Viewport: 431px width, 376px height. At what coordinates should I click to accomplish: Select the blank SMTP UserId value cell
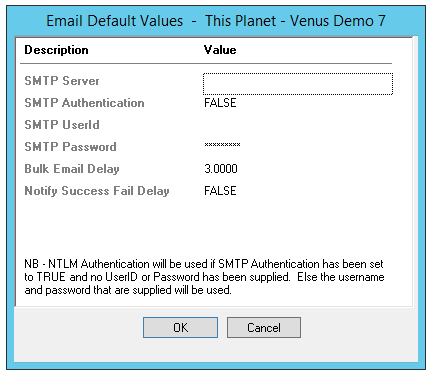click(x=298, y=125)
